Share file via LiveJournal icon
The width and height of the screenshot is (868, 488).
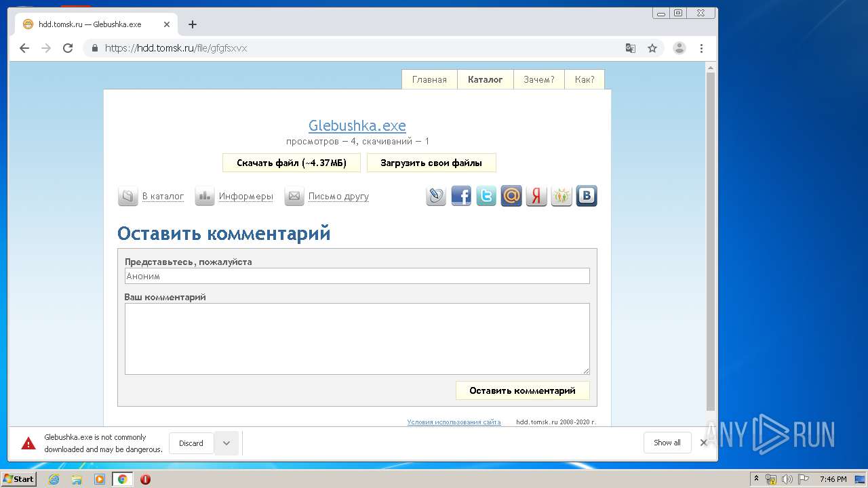(x=436, y=197)
